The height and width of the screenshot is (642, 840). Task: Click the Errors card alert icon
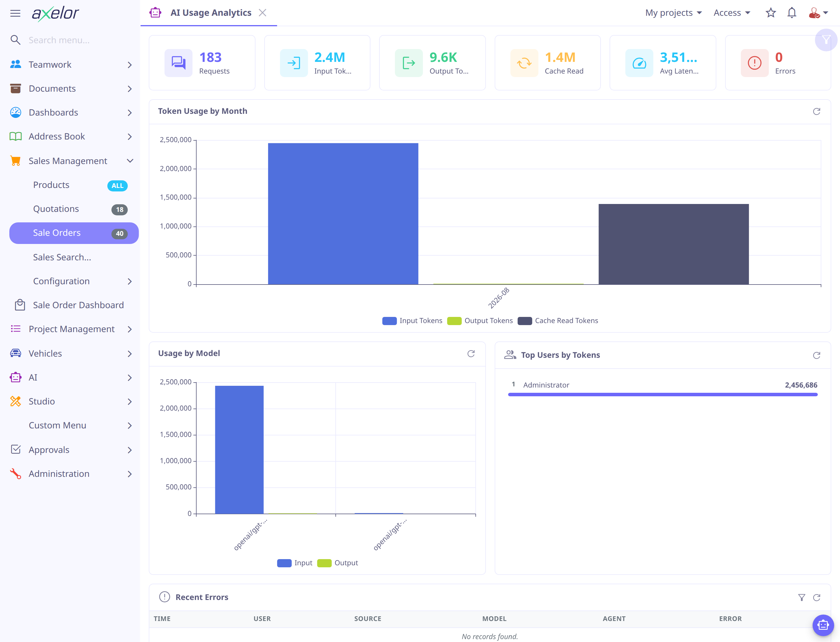[x=755, y=63]
